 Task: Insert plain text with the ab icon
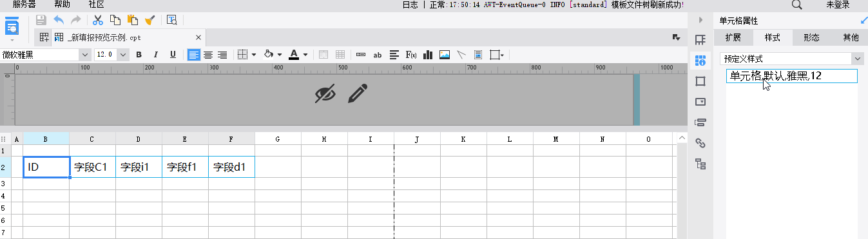pyautogui.click(x=378, y=55)
